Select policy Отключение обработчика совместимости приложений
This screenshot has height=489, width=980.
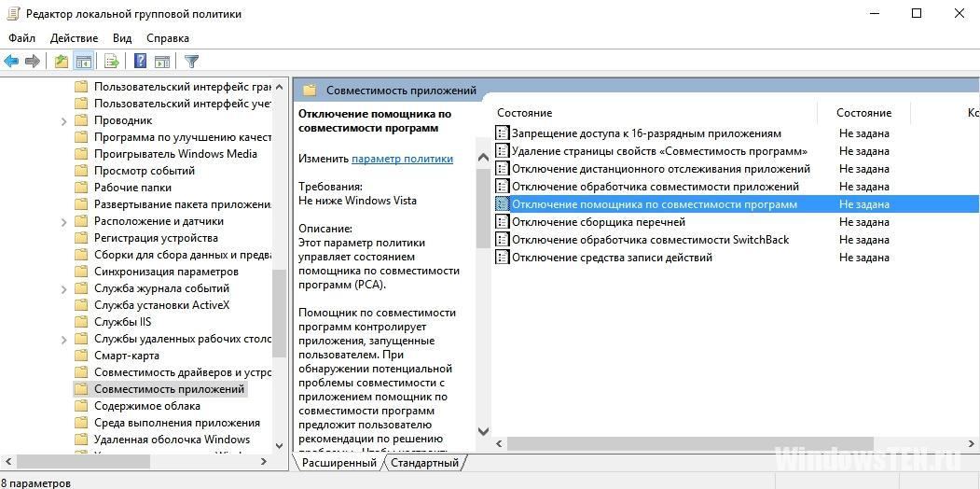pyautogui.click(x=656, y=187)
